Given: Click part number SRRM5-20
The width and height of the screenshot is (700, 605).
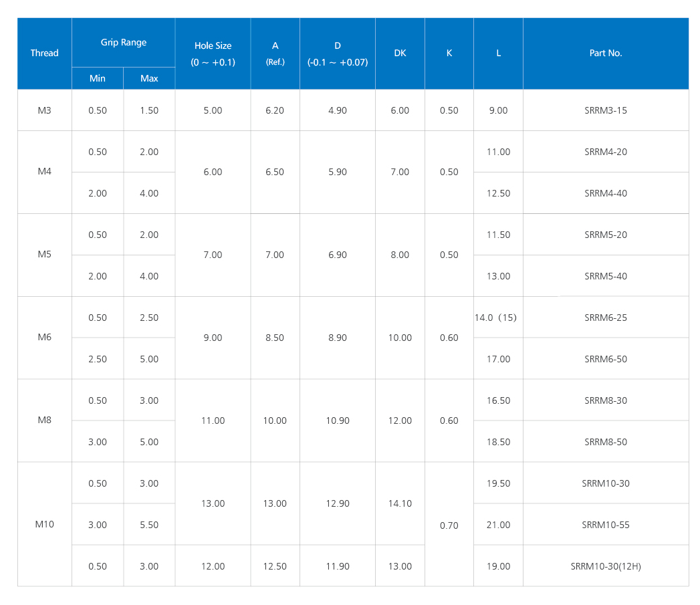Looking at the screenshot, I should tap(606, 235).
